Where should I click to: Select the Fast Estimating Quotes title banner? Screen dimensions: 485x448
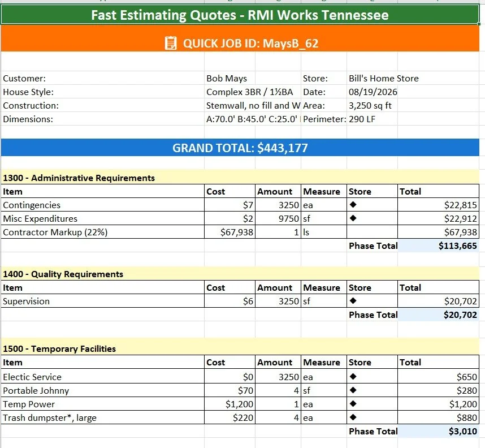coord(240,15)
